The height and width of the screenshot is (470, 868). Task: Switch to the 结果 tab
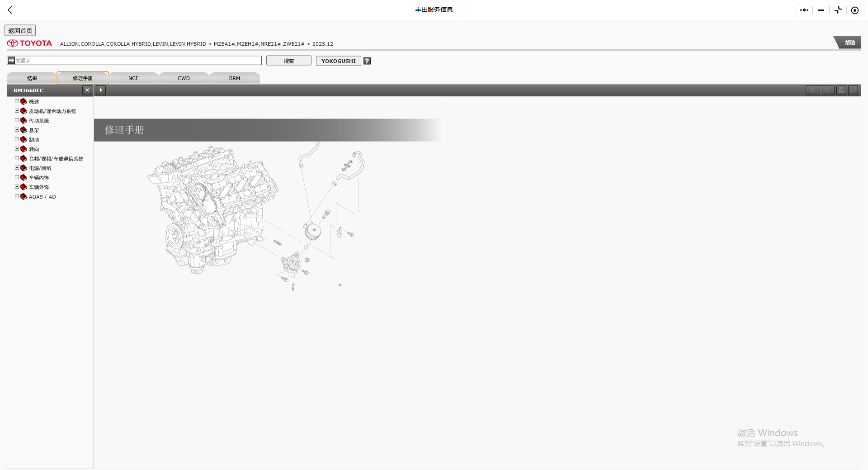(x=32, y=78)
